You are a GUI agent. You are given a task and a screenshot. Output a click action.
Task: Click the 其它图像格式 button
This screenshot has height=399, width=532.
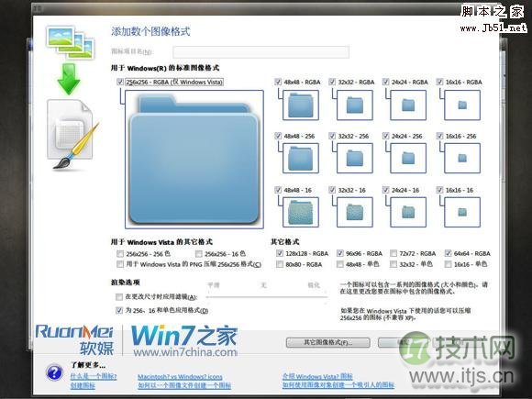327,342
